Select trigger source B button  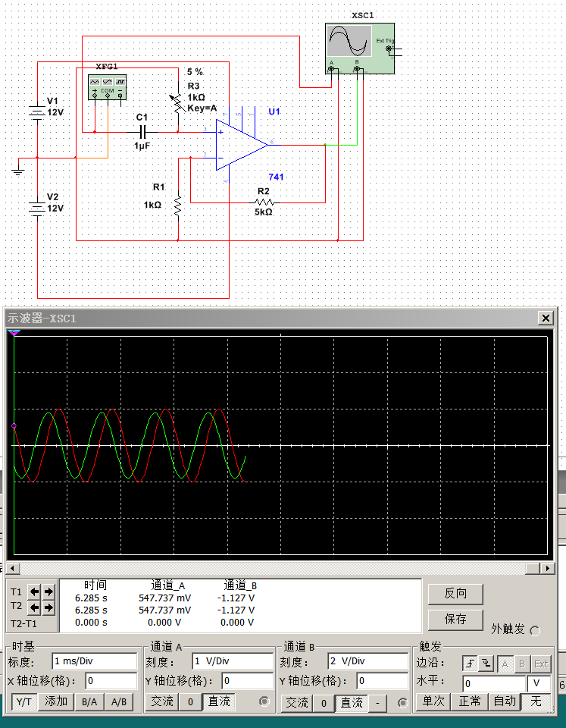point(522,664)
